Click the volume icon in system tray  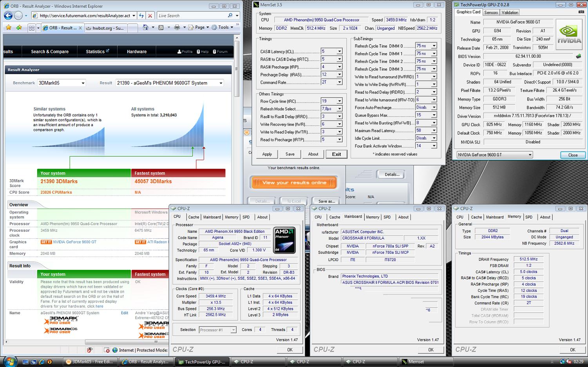[569, 362]
